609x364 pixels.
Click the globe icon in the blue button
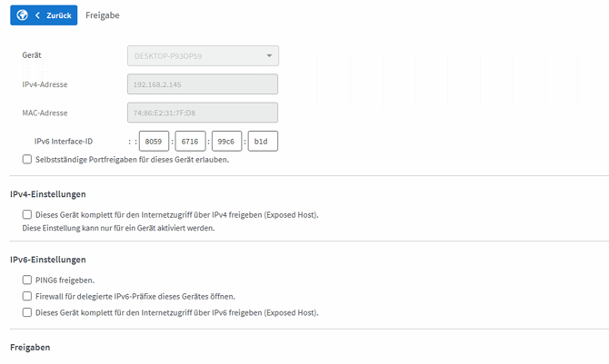pyautogui.click(x=23, y=15)
